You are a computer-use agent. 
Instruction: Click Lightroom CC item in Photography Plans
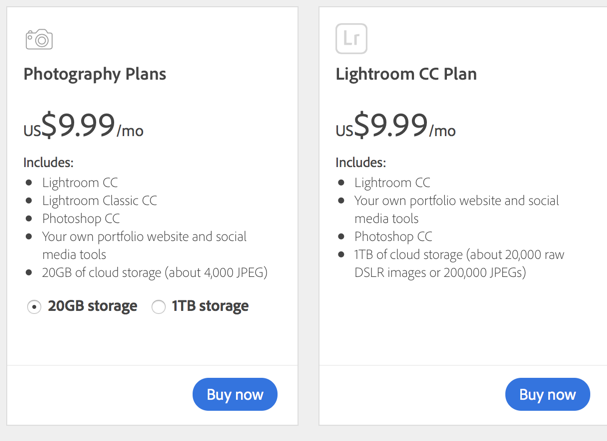point(80,182)
